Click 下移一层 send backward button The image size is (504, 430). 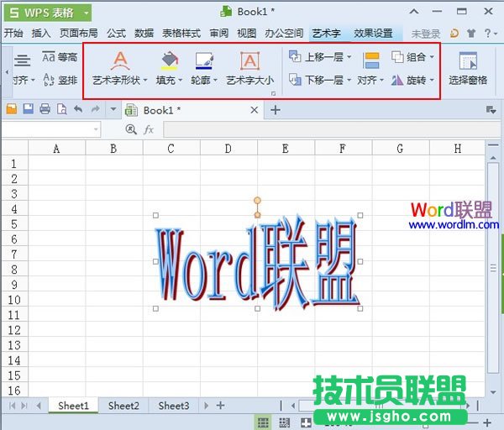(320, 80)
